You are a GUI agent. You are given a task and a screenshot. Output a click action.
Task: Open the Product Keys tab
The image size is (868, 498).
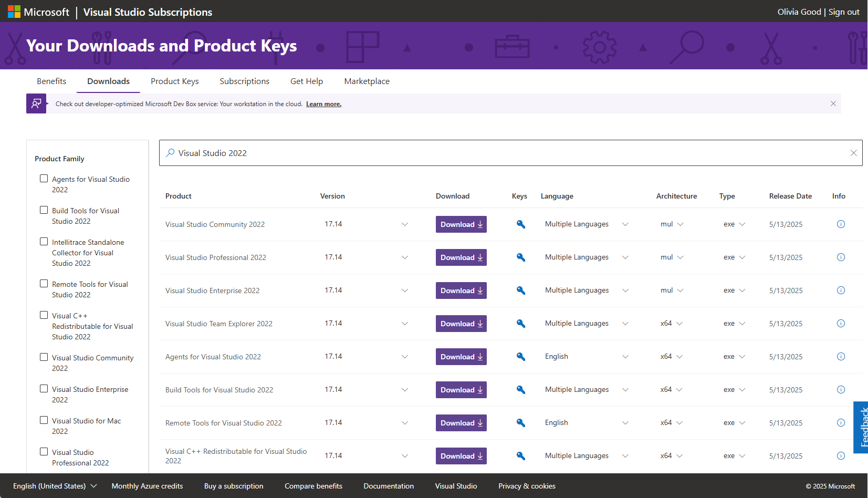point(175,81)
